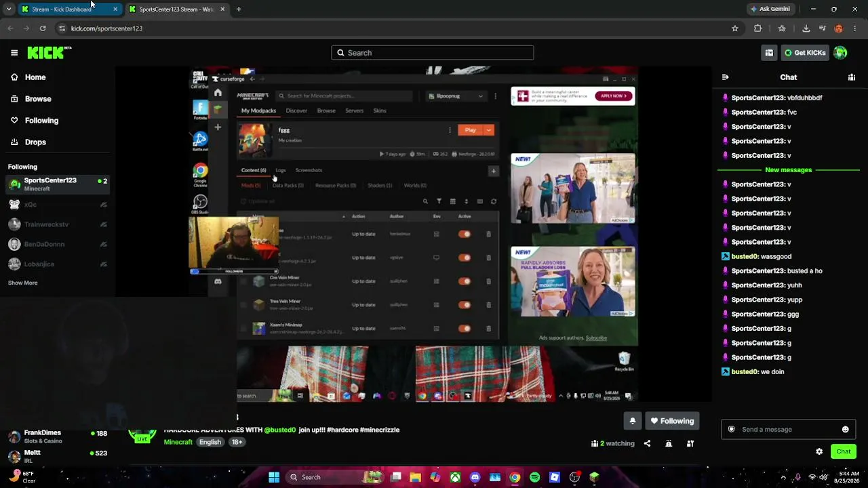868x488 pixels.
Task: Report the stream with the siren icon
Action: (669, 443)
